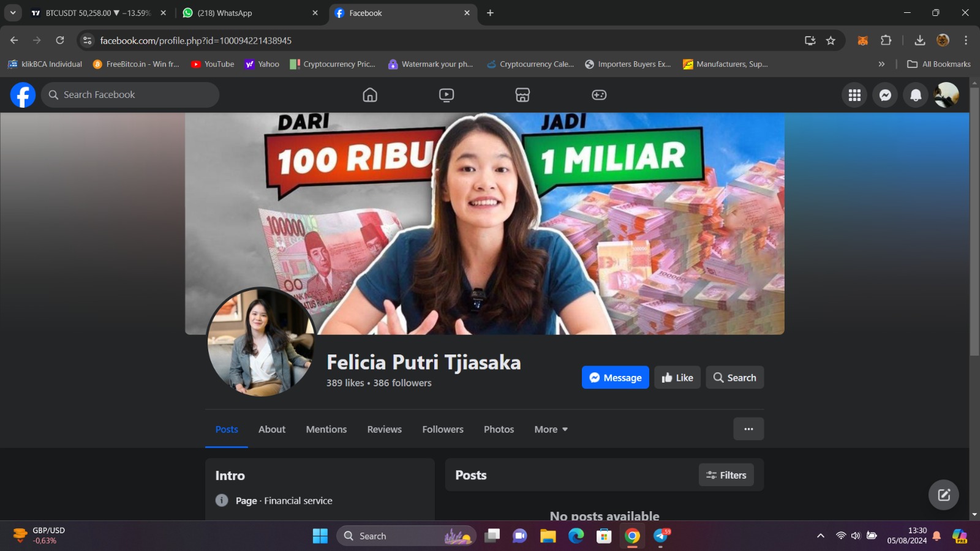The image size is (980, 551).
Task: Open the three-dots page options menu
Action: (x=748, y=429)
